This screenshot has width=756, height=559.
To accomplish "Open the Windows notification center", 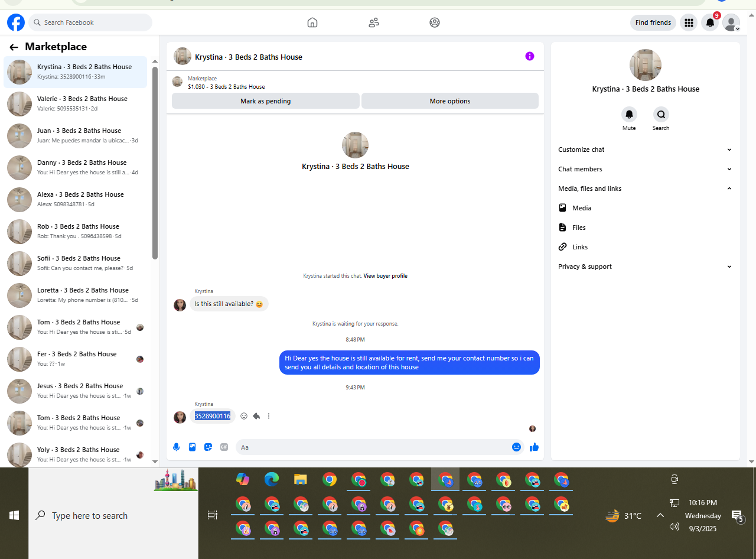I will tap(737, 516).
